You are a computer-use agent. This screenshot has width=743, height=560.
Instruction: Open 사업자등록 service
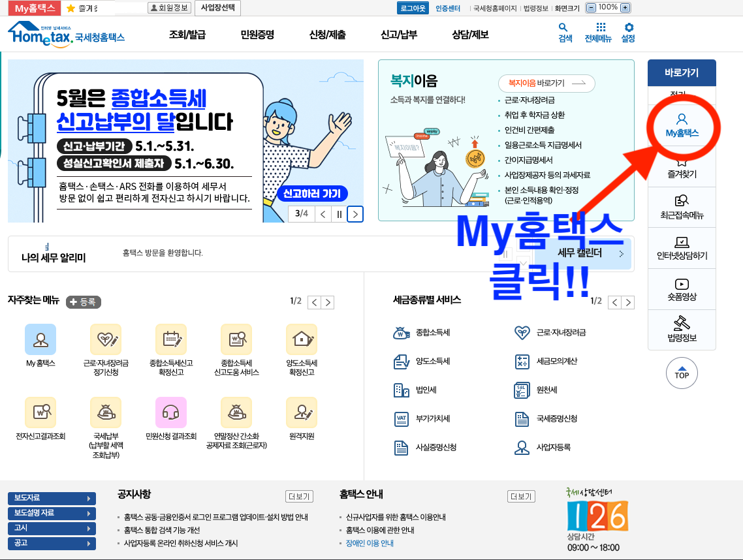point(543,447)
